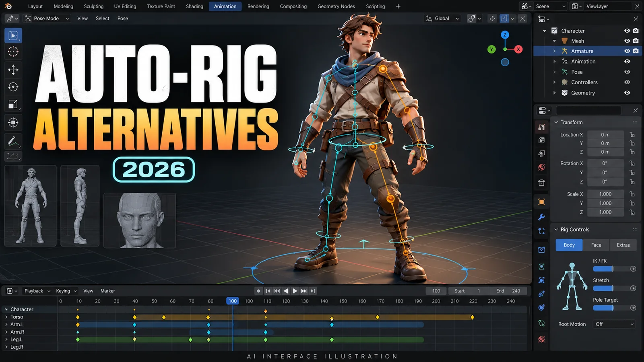Collapse the Rig Controls panel
The image size is (644, 362).
(x=556, y=230)
